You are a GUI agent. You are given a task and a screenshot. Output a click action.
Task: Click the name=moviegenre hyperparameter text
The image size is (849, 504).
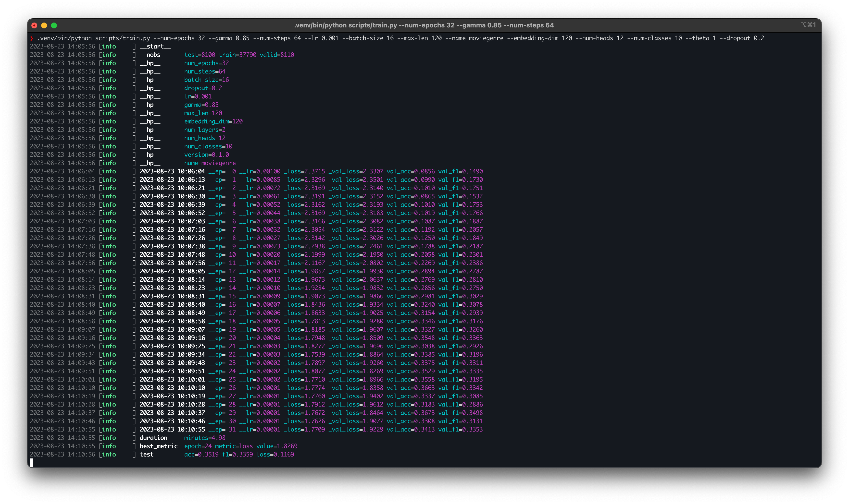point(210,163)
